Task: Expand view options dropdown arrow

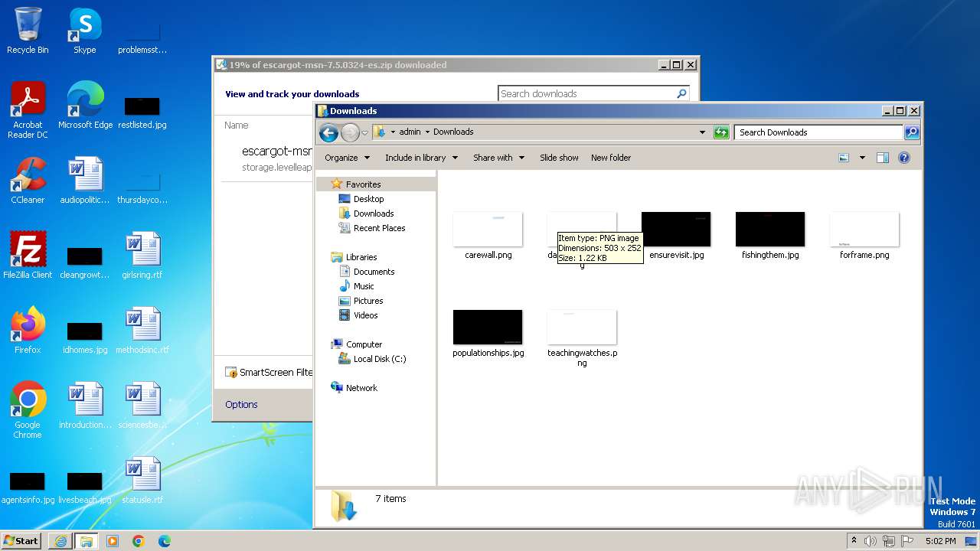Action: [862, 158]
